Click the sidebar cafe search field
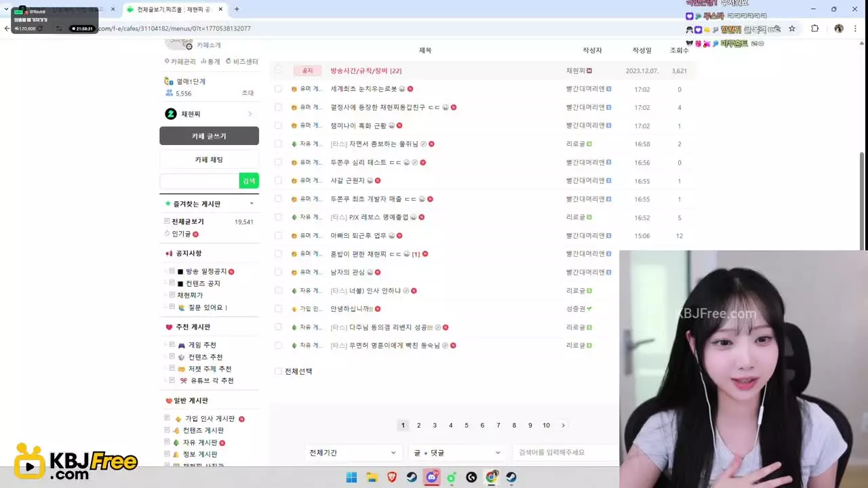 pyautogui.click(x=199, y=181)
